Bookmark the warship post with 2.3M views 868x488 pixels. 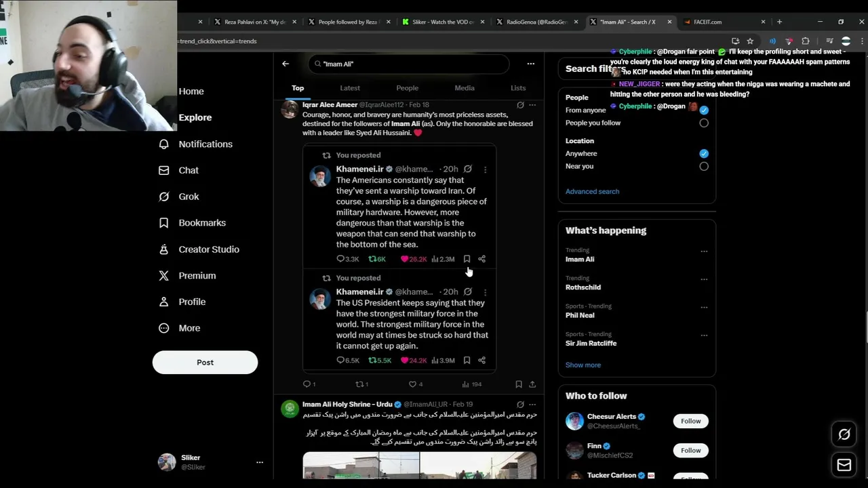pos(467,259)
